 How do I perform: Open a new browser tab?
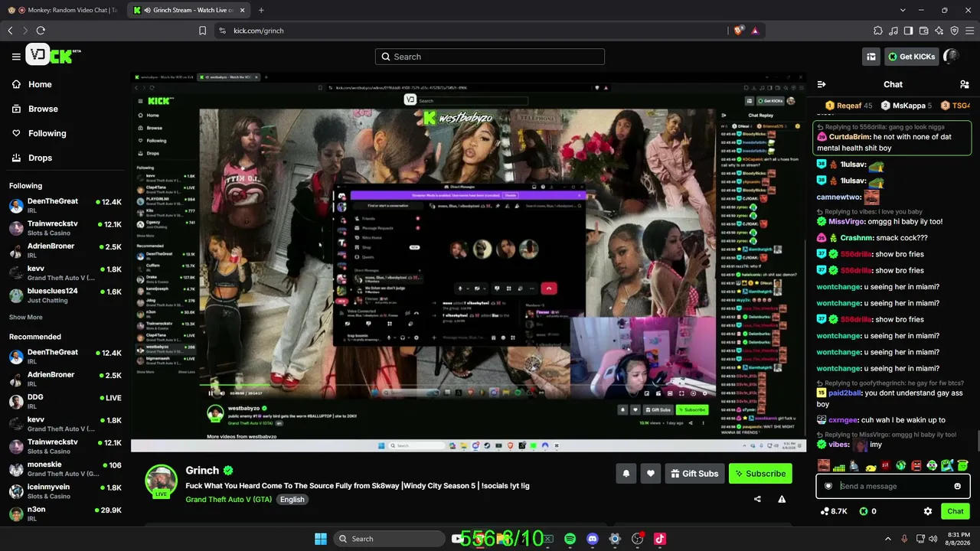coord(261,10)
